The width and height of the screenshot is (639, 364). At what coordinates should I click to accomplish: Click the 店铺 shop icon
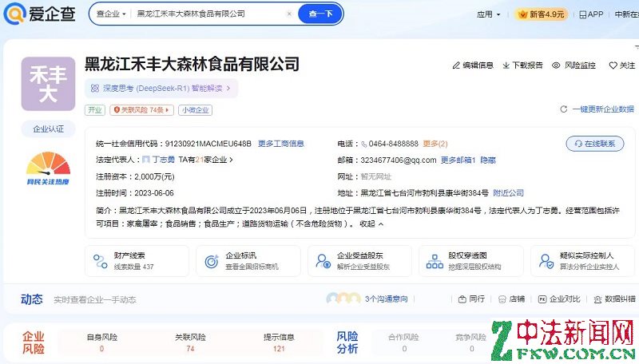(502, 299)
